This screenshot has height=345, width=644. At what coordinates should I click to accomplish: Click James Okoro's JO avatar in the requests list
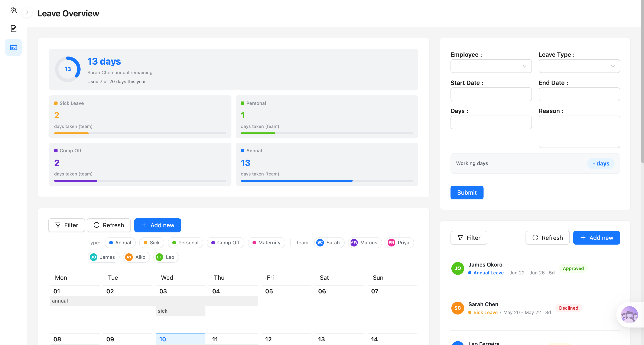point(458,268)
